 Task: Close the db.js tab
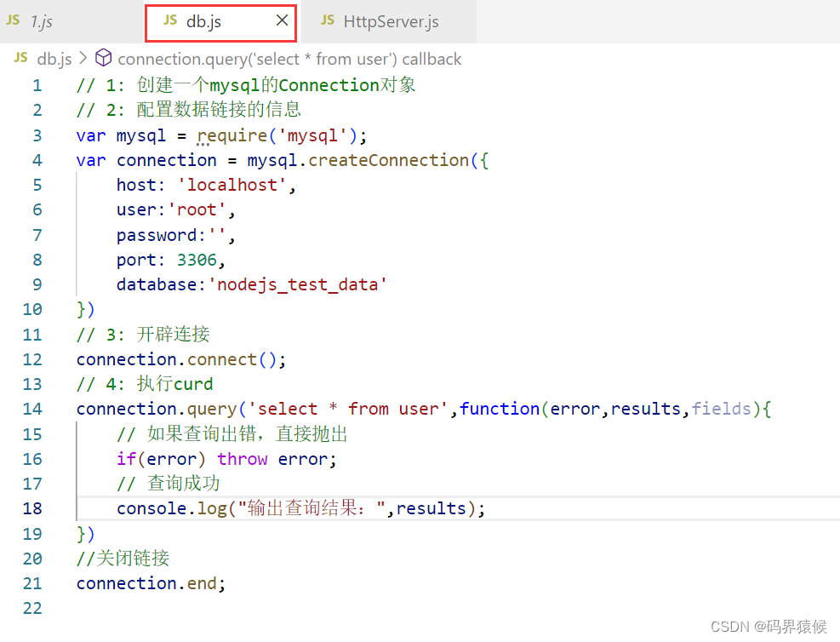[282, 20]
